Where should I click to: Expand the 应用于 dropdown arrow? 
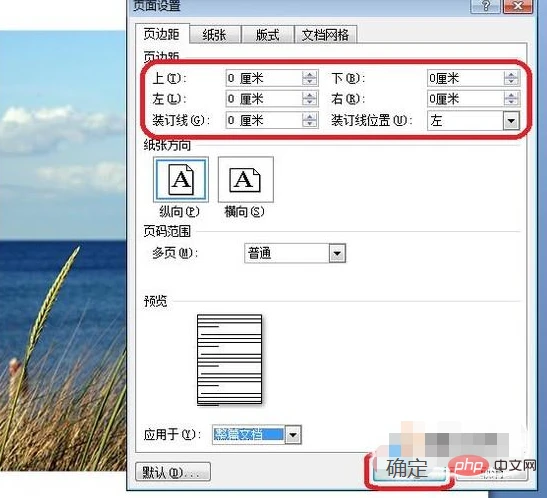pyautogui.click(x=293, y=435)
